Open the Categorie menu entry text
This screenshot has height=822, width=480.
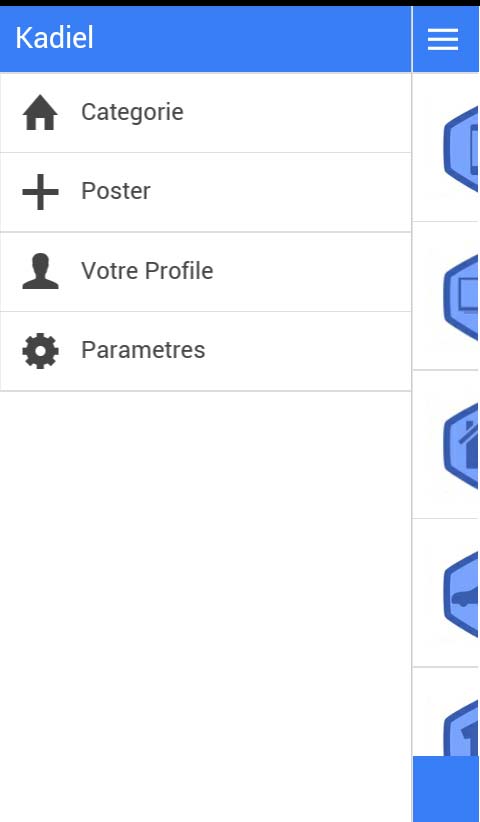coord(132,112)
